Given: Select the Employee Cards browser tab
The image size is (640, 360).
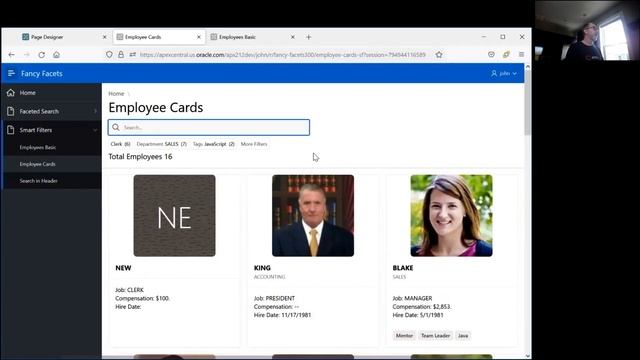Looking at the screenshot, I should point(159,37).
